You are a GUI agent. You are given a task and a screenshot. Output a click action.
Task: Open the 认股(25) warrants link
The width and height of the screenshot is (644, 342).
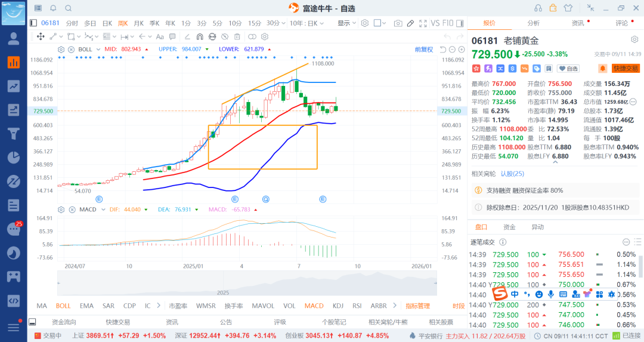coord(512,174)
